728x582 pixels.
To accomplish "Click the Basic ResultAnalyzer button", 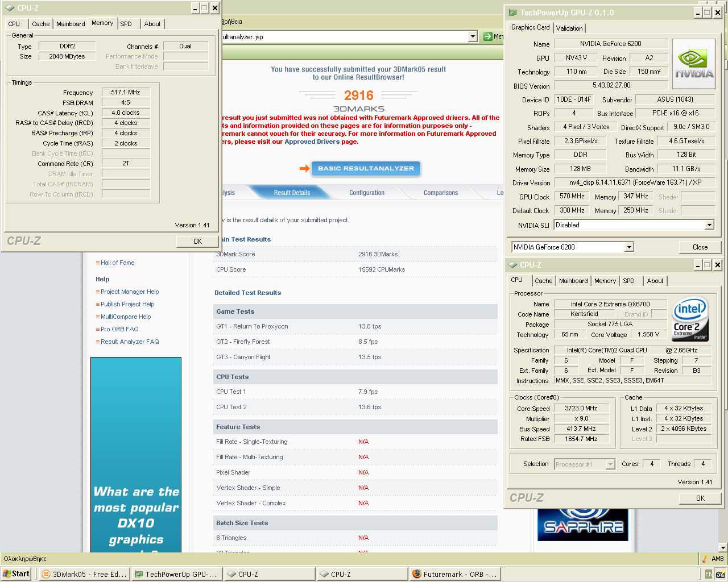I will coord(366,168).
